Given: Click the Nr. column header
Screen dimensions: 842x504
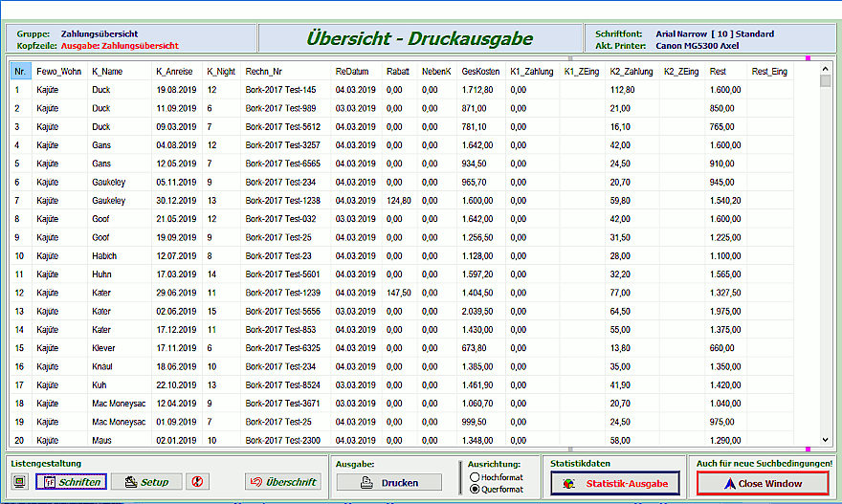Looking at the screenshot, I should [21, 72].
